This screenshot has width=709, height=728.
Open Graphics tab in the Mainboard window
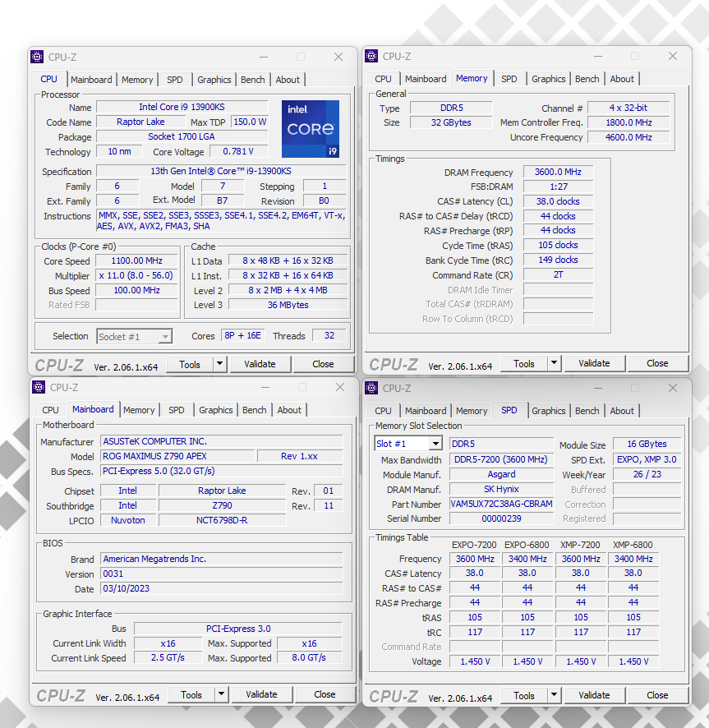click(x=216, y=410)
